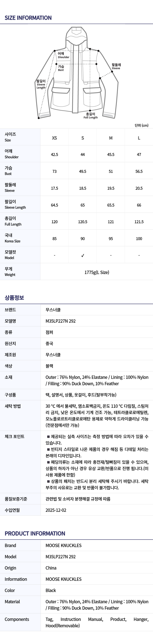The height and width of the screenshot is (644, 153).
Task: Click the checkmark in the Model row
Action: tap(83, 255)
